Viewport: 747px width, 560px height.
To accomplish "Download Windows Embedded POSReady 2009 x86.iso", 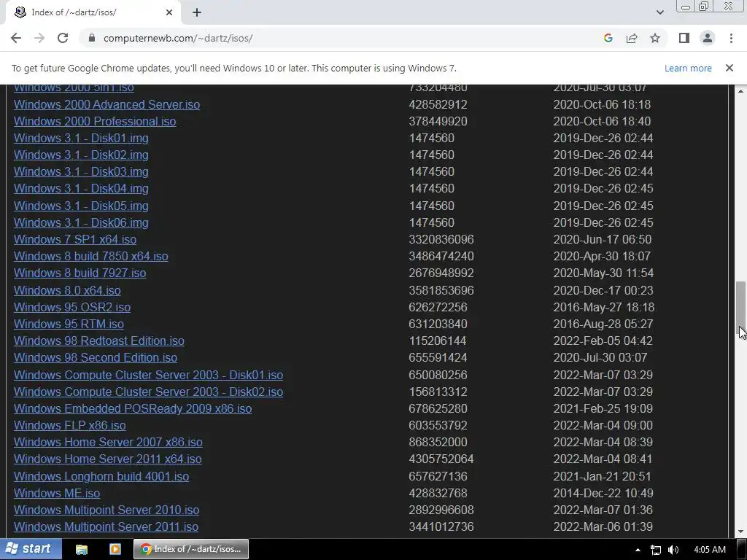I will pyautogui.click(x=133, y=408).
